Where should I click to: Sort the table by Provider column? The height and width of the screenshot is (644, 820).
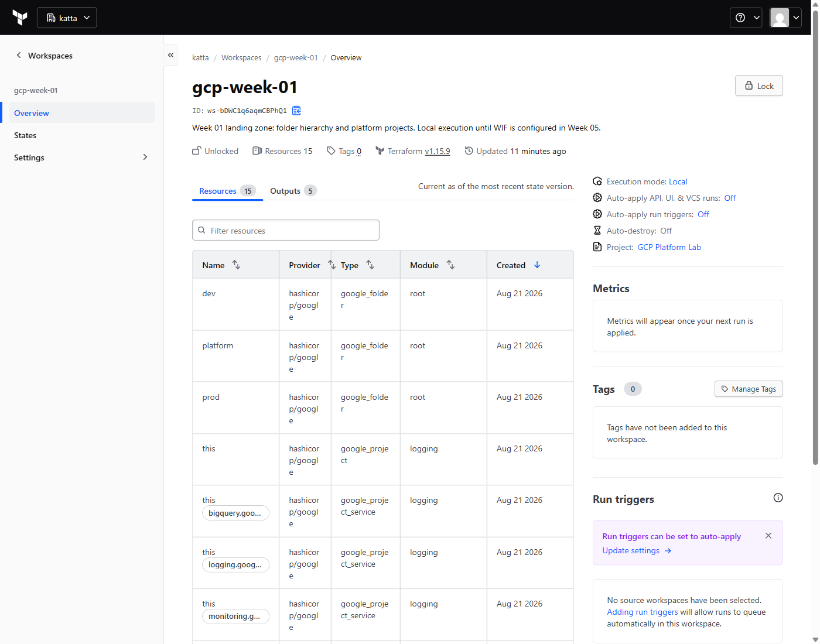coord(332,265)
